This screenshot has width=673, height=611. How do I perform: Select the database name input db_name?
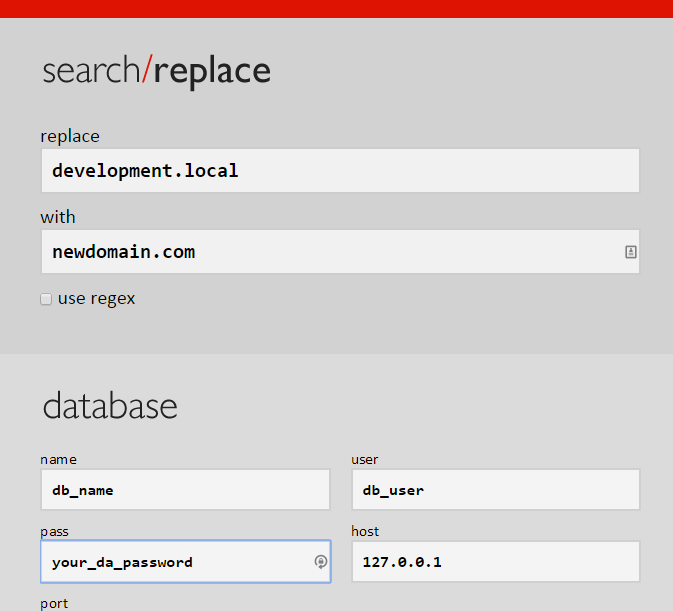[185, 490]
